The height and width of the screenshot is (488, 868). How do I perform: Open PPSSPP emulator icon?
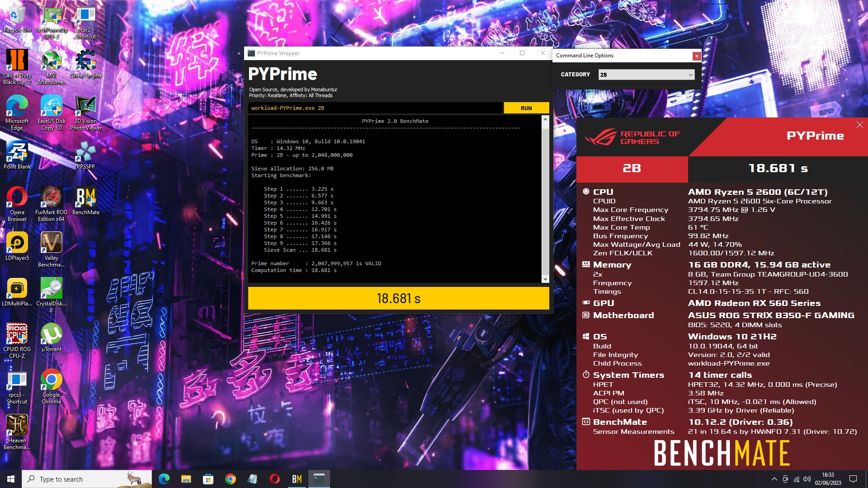pyautogui.click(x=85, y=155)
